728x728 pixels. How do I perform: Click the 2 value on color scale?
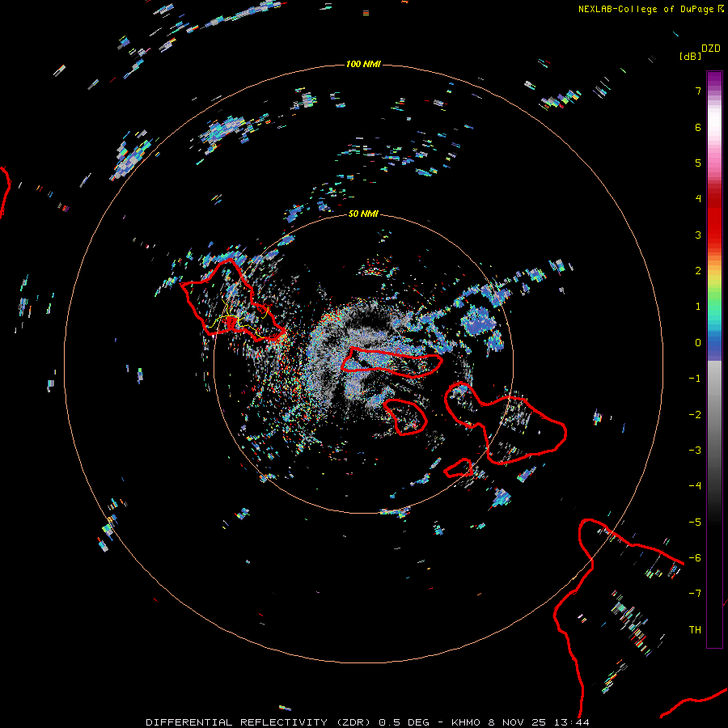(x=698, y=271)
